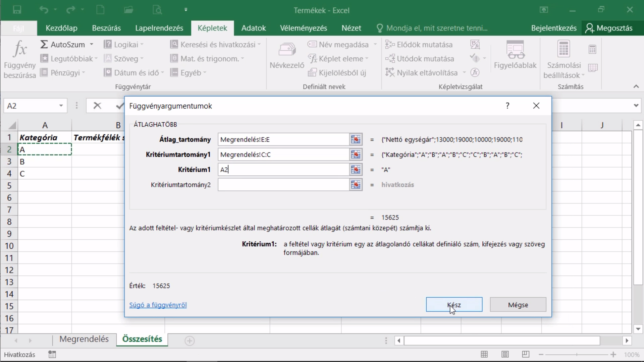Screen dimensions: 644x362
Task: Open the Adatok ribbon tab
Action: (x=254, y=28)
